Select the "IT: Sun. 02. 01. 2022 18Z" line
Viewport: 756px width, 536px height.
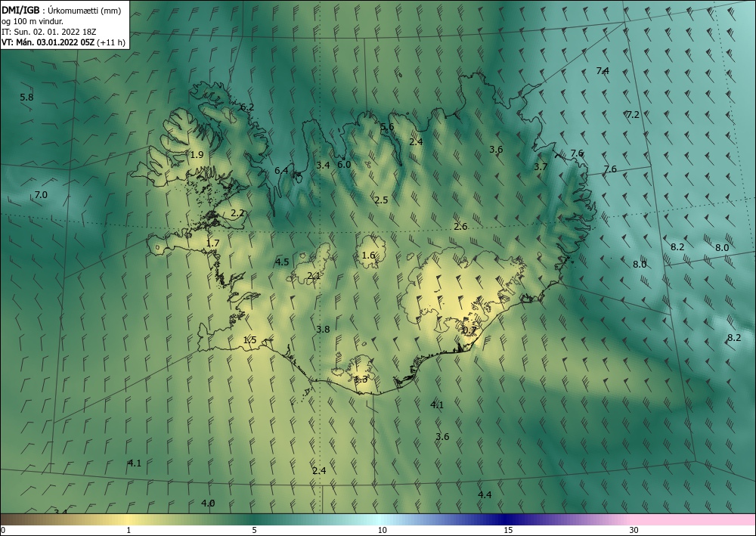48,32
